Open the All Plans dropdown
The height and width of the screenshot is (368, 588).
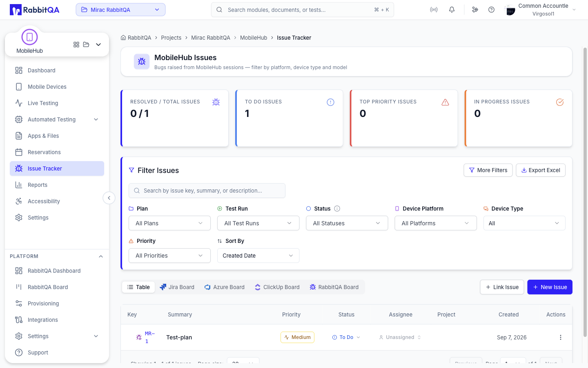[170, 223]
